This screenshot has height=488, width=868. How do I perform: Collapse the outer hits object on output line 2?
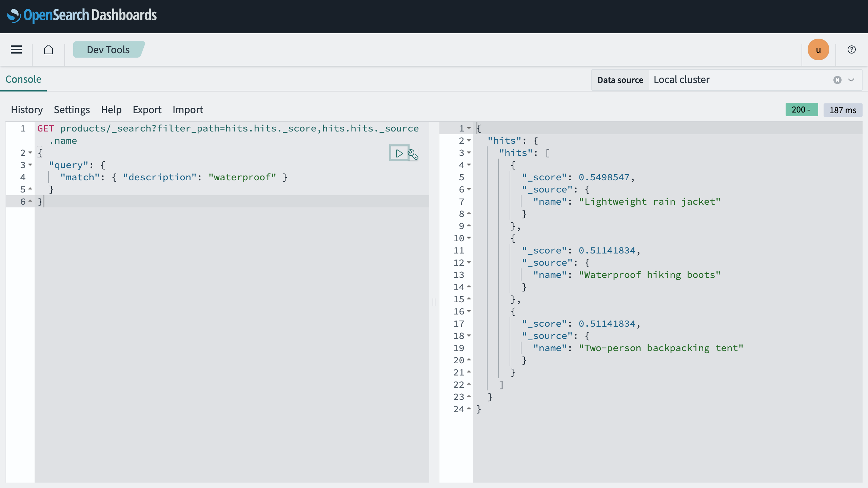[469, 141]
